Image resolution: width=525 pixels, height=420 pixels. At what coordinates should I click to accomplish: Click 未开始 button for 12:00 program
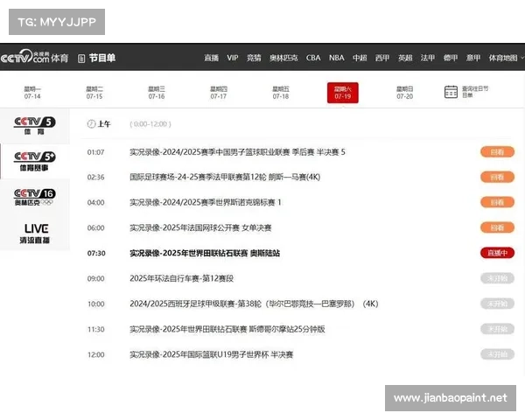pyautogui.click(x=497, y=354)
